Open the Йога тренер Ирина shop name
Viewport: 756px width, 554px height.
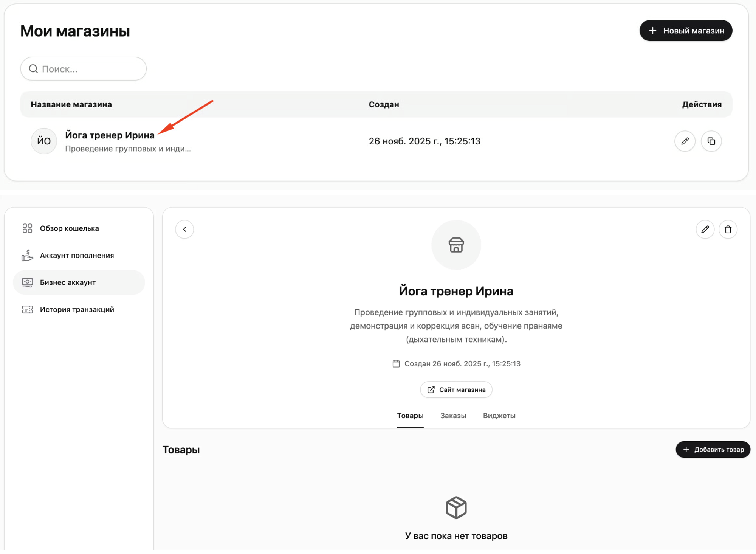click(110, 135)
